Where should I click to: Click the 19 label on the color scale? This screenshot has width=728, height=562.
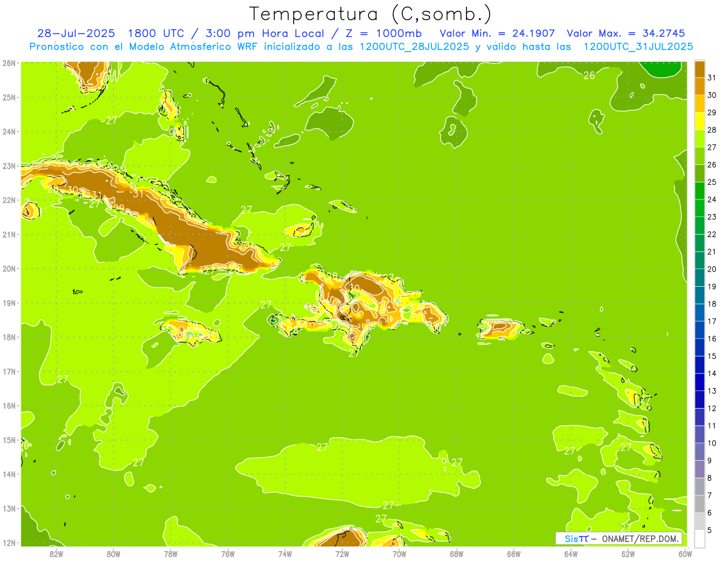[712, 286]
